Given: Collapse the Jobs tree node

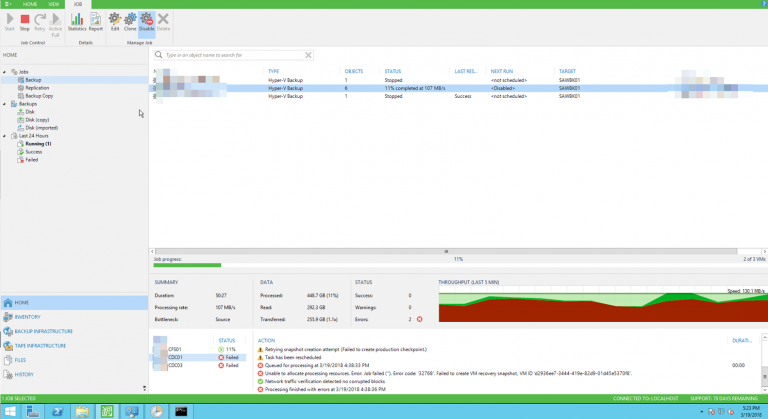Looking at the screenshot, I should (x=5, y=72).
